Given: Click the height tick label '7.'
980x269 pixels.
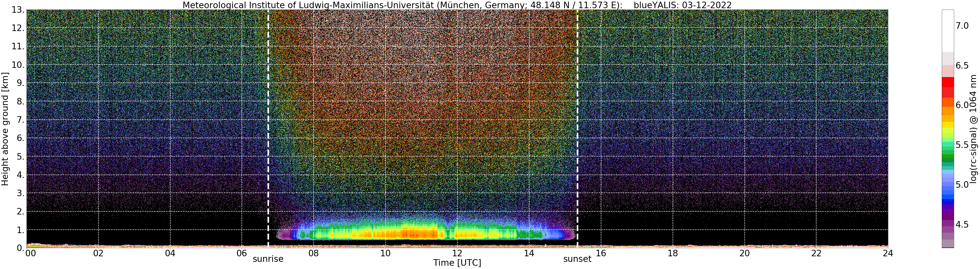Looking at the screenshot, I should (20, 120).
